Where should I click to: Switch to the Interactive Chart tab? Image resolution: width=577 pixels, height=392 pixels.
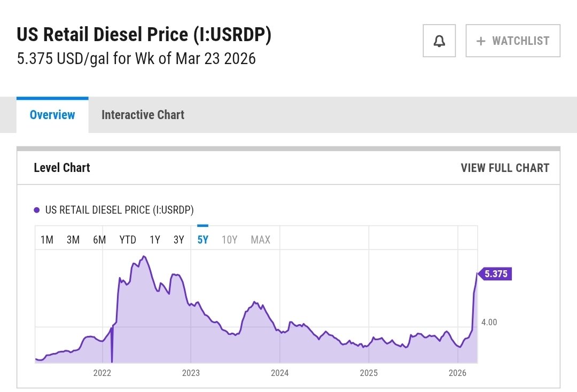(143, 115)
